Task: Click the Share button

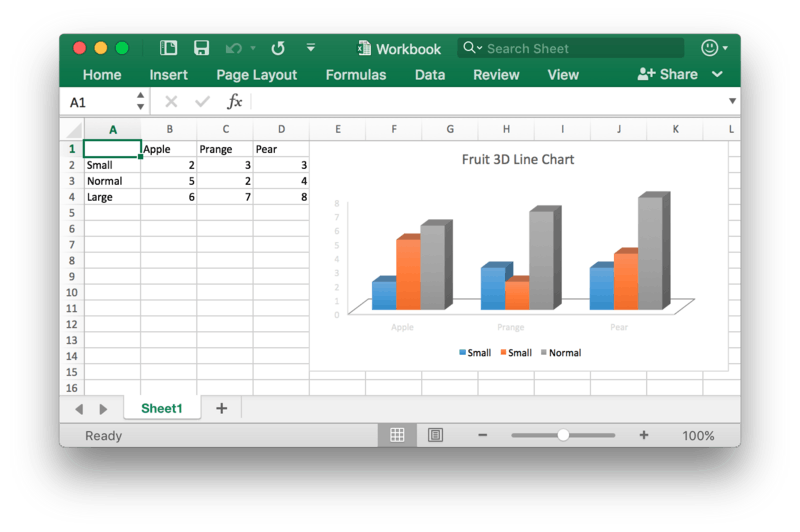Action: (x=667, y=74)
